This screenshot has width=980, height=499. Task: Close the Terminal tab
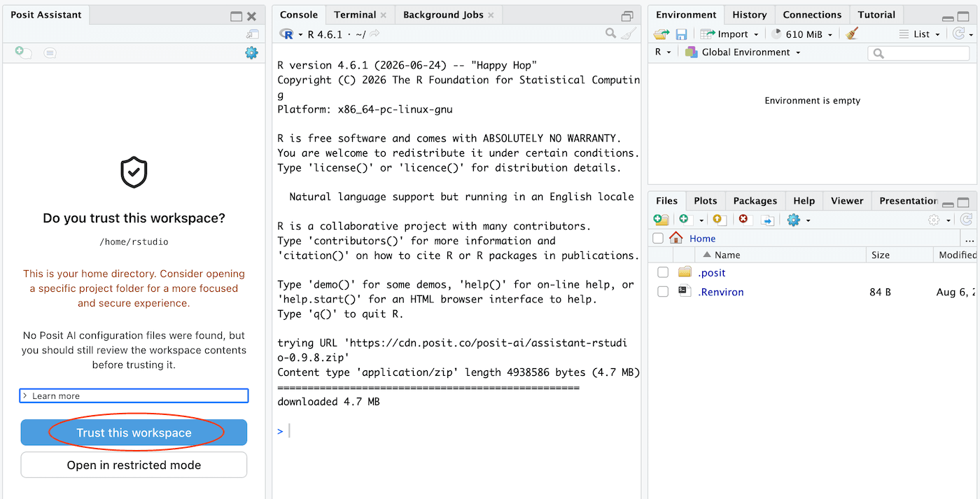tap(384, 15)
